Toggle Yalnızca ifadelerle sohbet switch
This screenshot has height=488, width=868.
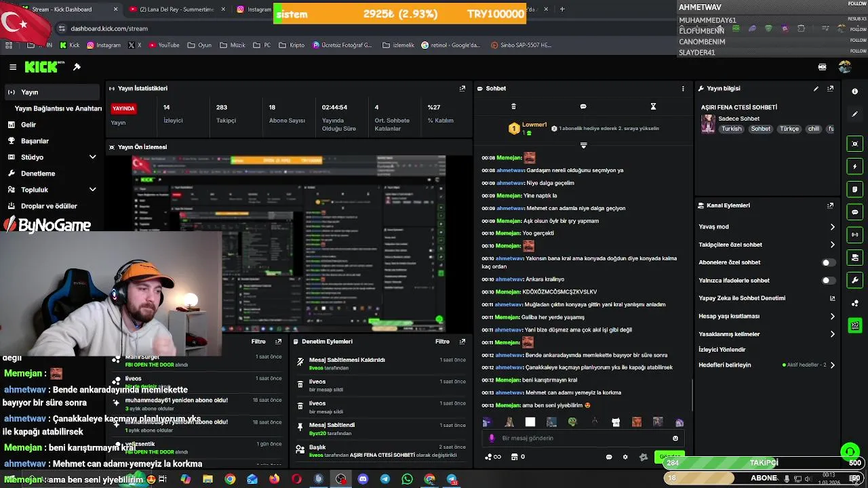829,280
